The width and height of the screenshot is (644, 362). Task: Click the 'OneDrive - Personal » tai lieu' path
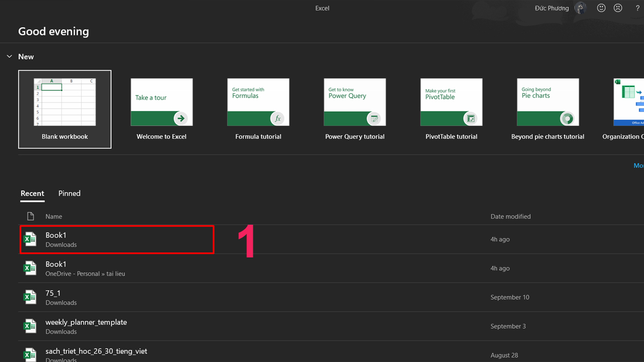pos(85,274)
